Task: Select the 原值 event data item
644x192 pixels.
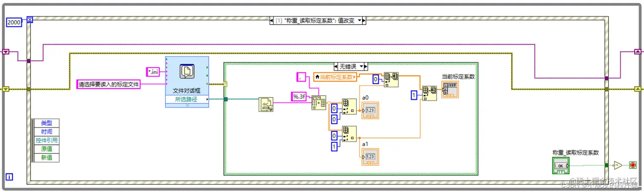Action: [x=46, y=149]
